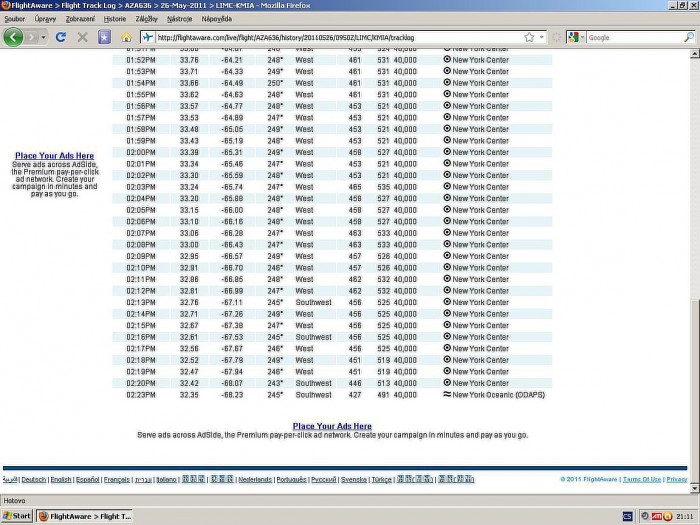
Task: Open the Soubor menu
Action: 14,19
